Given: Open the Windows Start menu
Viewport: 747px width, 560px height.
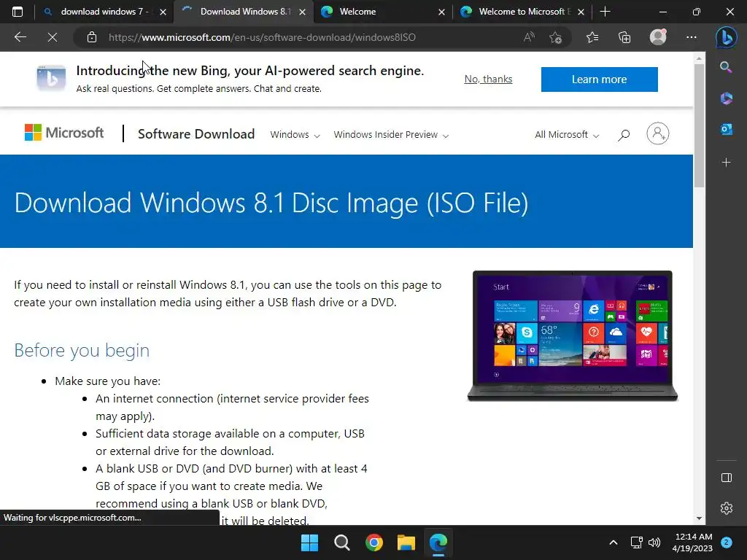Looking at the screenshot, I should 309,542.
